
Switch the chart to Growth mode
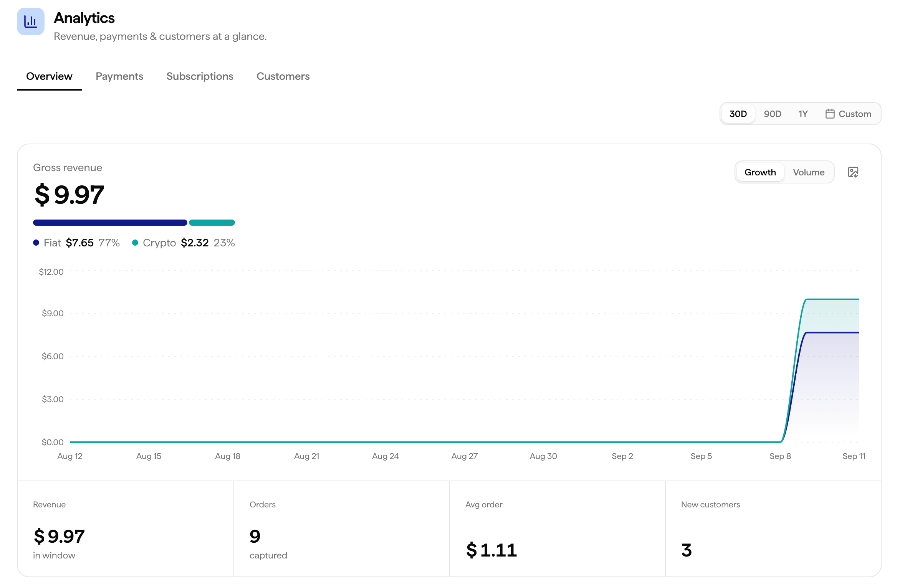tap(760, 172)
